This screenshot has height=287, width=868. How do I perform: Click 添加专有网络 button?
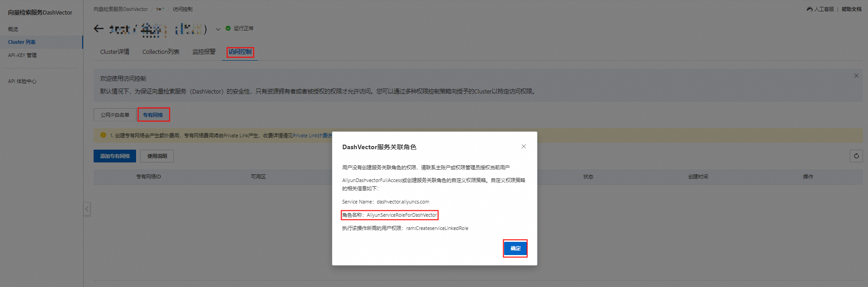pyautogui.click(x=115, y=156)
